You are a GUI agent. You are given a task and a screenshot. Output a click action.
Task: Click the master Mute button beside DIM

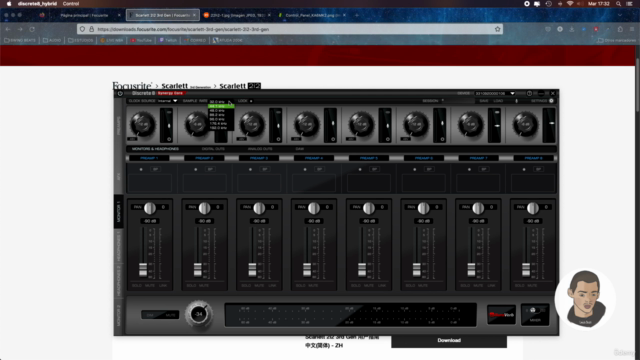pyautogui.click(x=170, y=315)
